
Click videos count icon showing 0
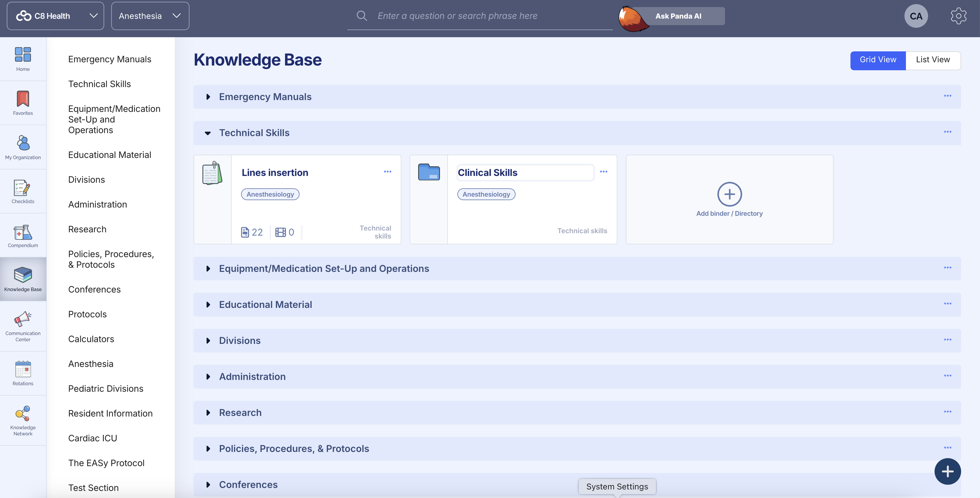coord(280,232)
